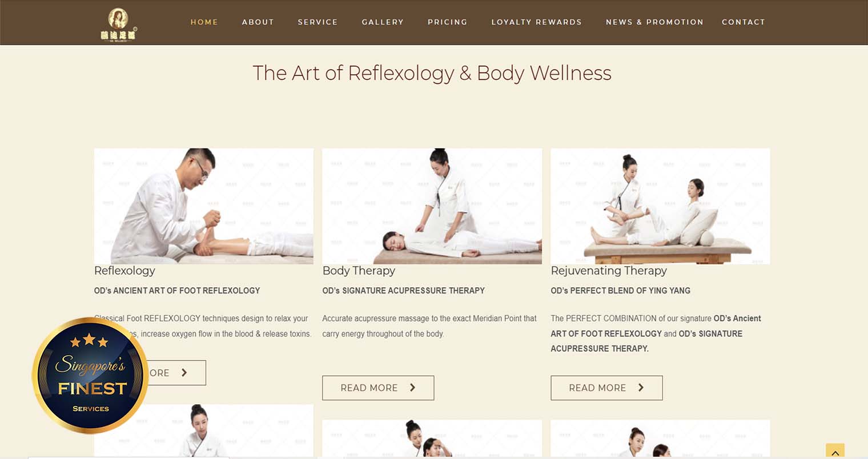Open the Gallery page

tap(383, 22)
